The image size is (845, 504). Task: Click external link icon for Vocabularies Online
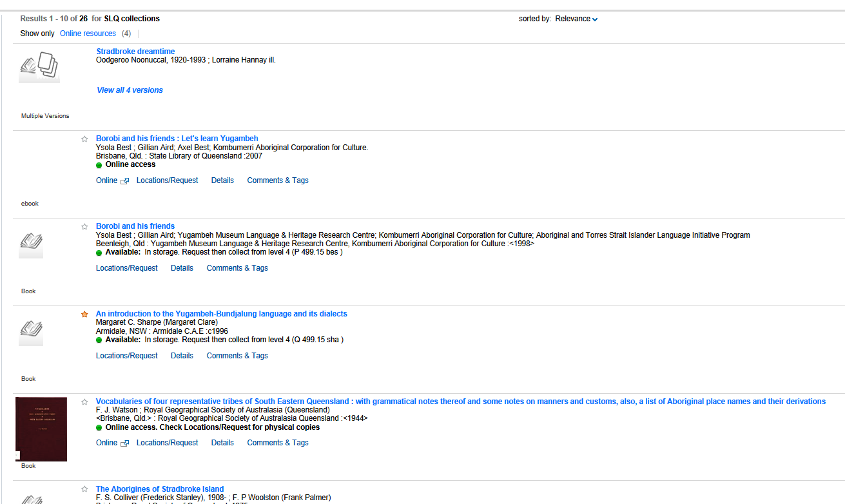click(125, 443)
